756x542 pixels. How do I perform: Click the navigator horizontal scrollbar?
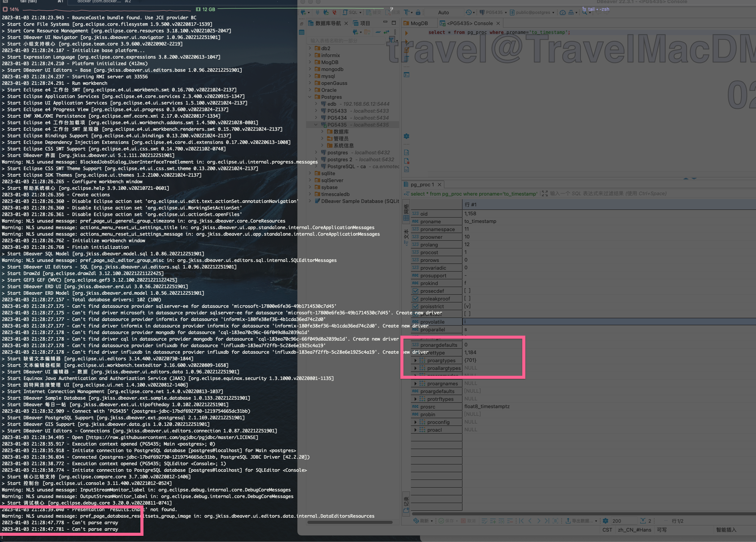(350, 522)
